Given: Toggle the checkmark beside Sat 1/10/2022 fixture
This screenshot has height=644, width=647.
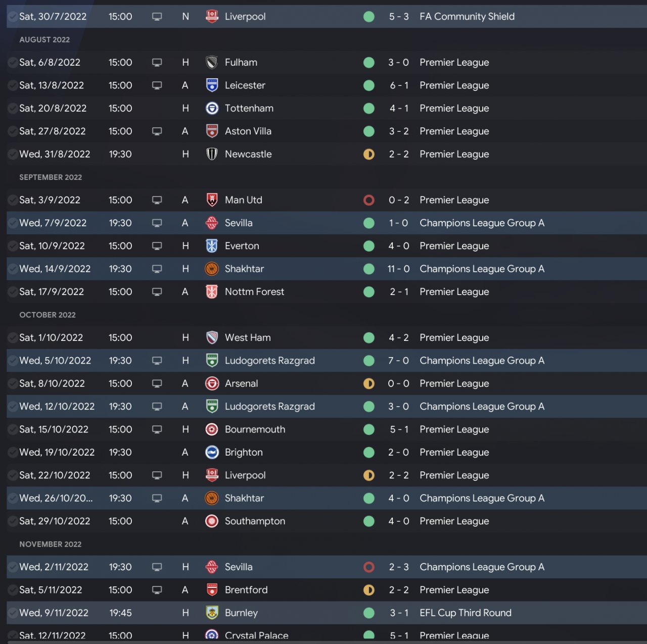Looking at the screenshot, I should click(x=12, y=338).
